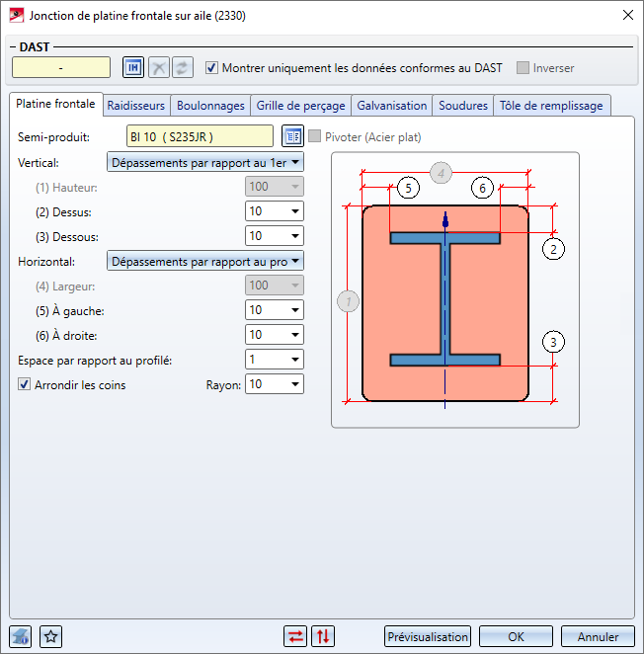Image resolution: width=644 pixels, height=654 pixels.
Task: Click the design variant icon at bottom left
Action: pyautogui.click(x=20, y=636)
